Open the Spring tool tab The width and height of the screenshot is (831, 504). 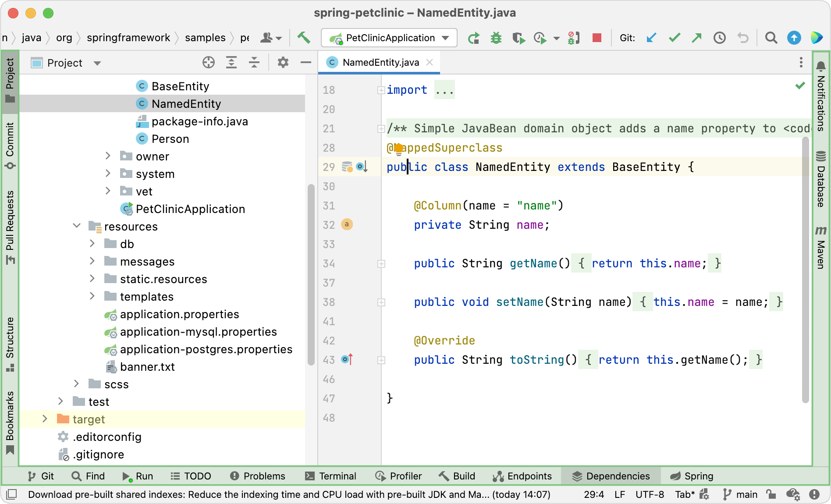pyautogui.click(x=692, y=476)
